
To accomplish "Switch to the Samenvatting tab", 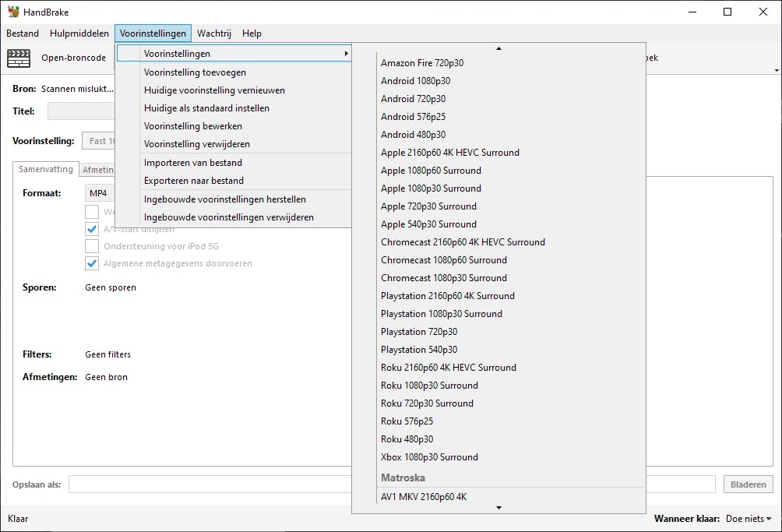I will click(46, 169).
